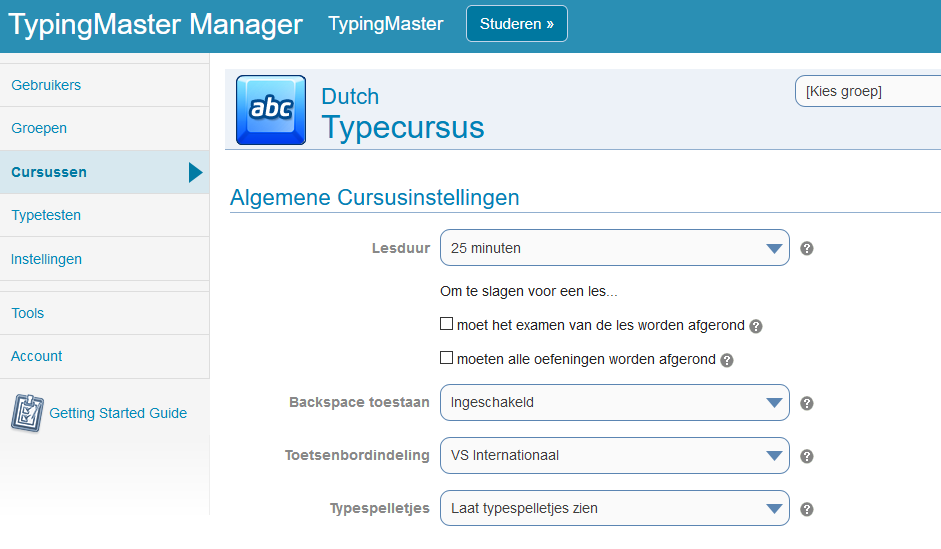Open the Typespelletjes dropdown
This screenshot has height=549, width=941.
615,508
